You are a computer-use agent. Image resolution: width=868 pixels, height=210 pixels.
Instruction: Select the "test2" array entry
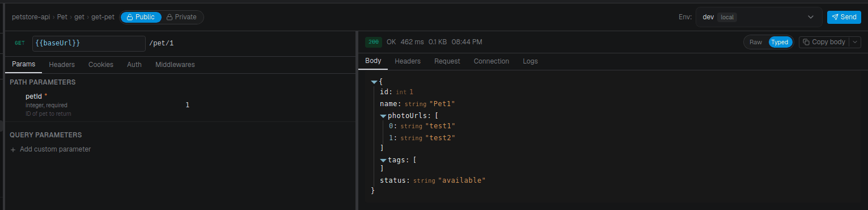(x=422, y=138)
